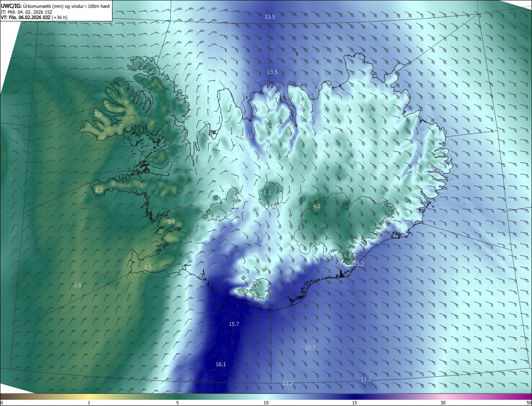Click the 3.1 value on the west coast
The height and width of the screenshot is (406, 532).
coord(171,222)
